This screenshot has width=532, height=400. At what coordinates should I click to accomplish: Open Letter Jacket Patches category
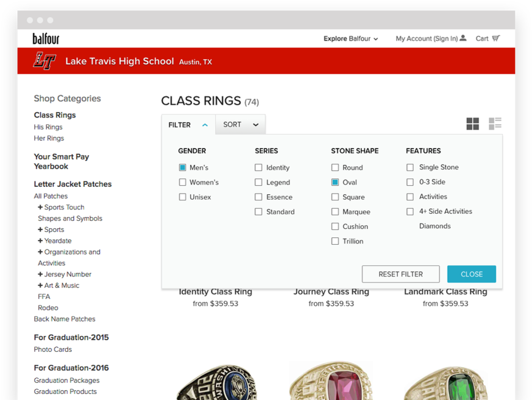(73, 184)
